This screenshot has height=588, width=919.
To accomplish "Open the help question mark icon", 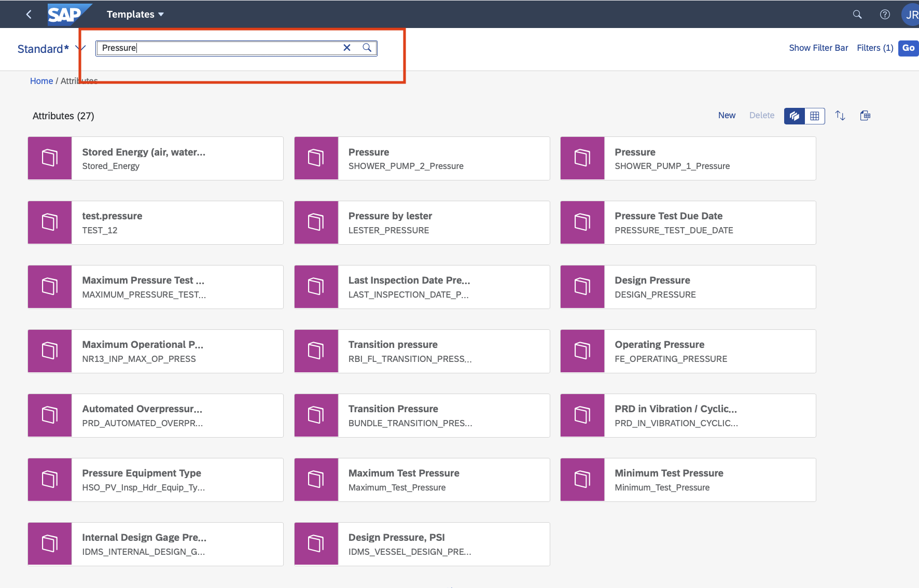I will [x=885, y=15].
